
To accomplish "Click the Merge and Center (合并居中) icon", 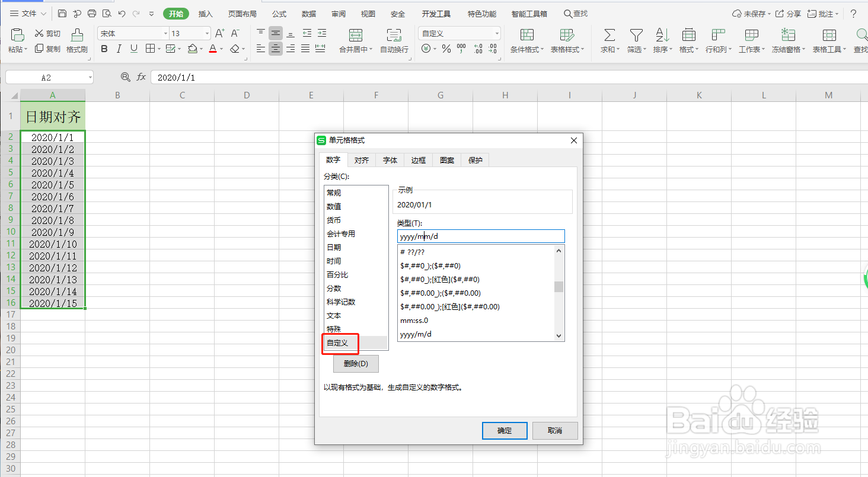I will [356, 35].
